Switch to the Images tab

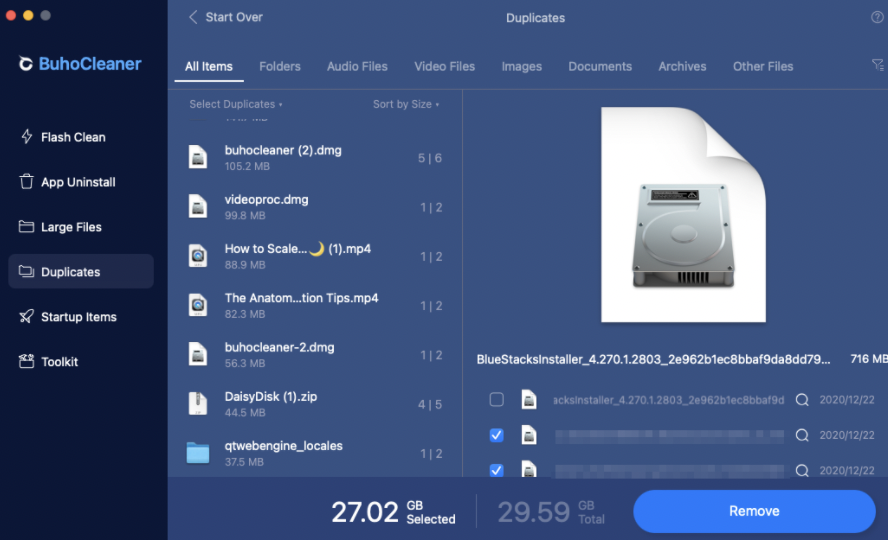[522, 66]
